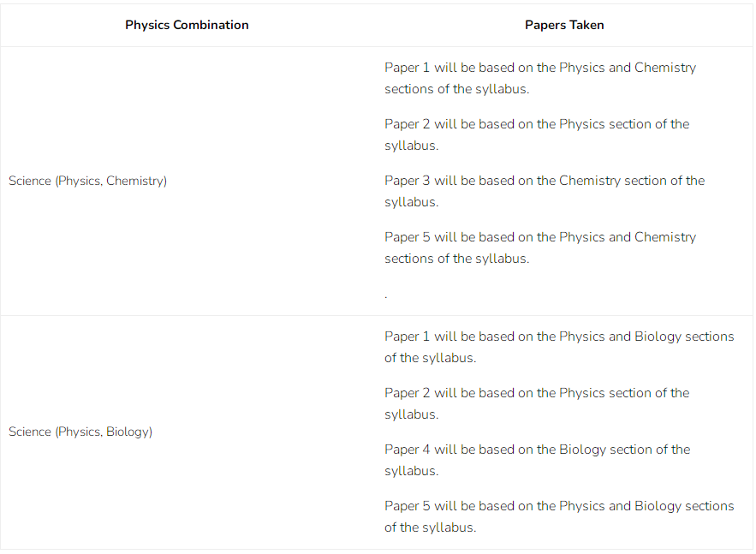Image resolution: width=756 pixels, height=554 pixels.
Task: Click Paper 2 text in the Biology row
Action: point(537,403)
